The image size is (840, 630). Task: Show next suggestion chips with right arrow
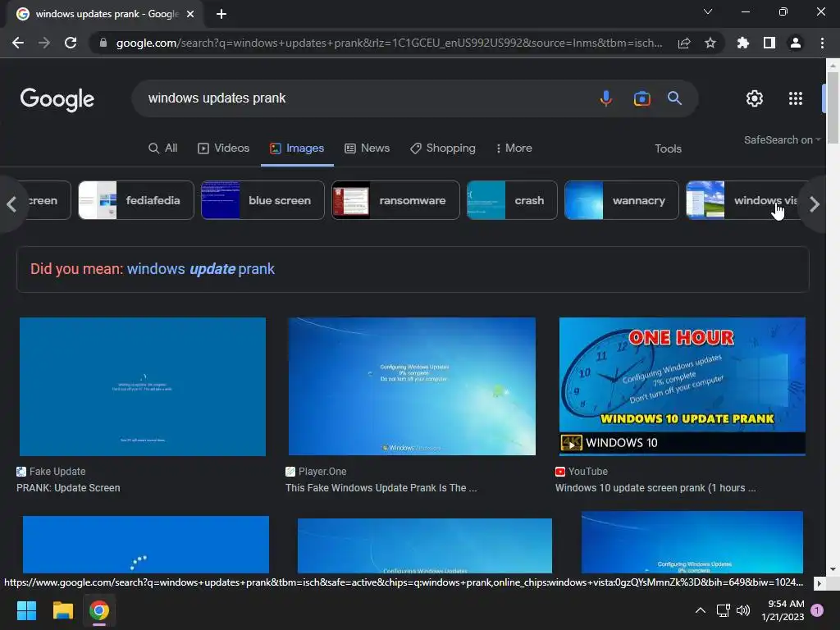[x=815, y=204]
